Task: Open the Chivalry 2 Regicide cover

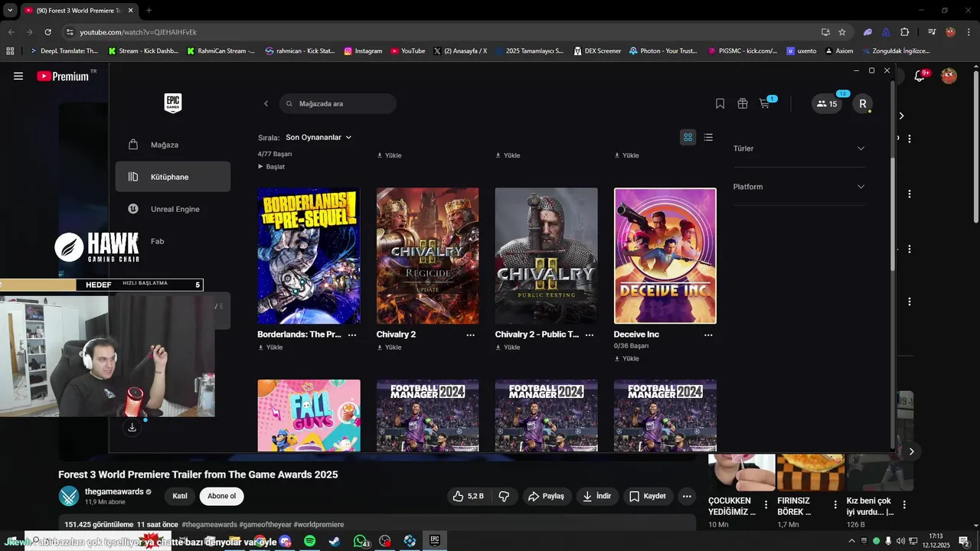Action: (x=427, y=256)
